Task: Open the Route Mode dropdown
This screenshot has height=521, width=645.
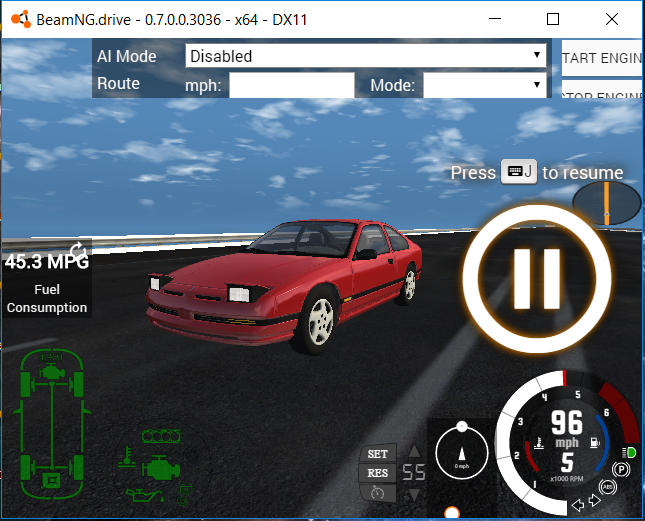Action: click(x=485, y=85)
